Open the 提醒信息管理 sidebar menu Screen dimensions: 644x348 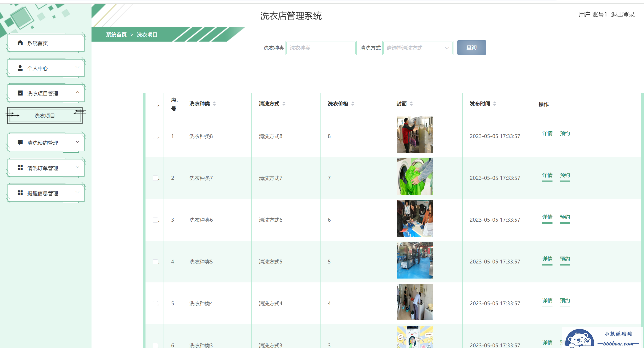pyautogui.click(x=46, y=193)
